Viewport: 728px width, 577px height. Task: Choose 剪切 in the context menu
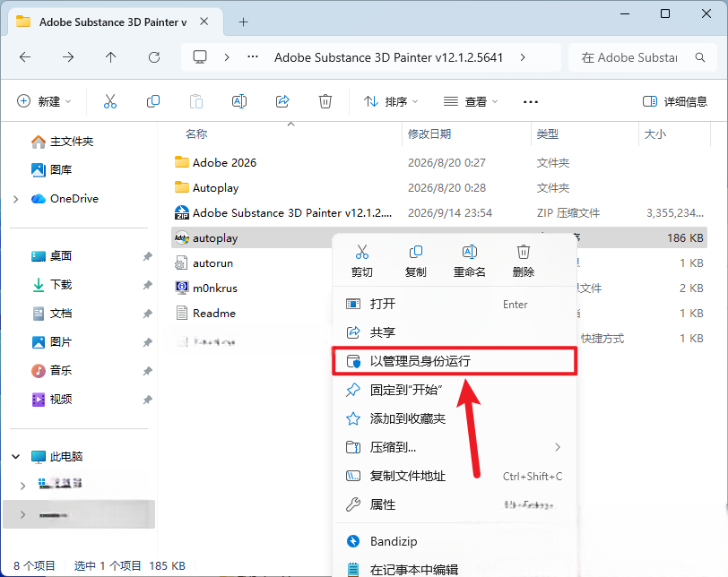click(x=361, y=261)
